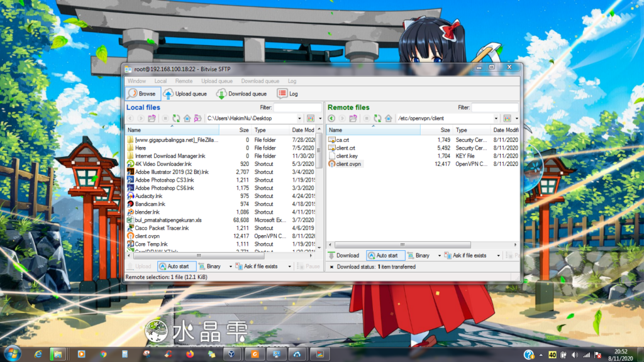Click the Local files Filter field
The width and height of the screenshot is (644, 362).
[x=297, y=107]
